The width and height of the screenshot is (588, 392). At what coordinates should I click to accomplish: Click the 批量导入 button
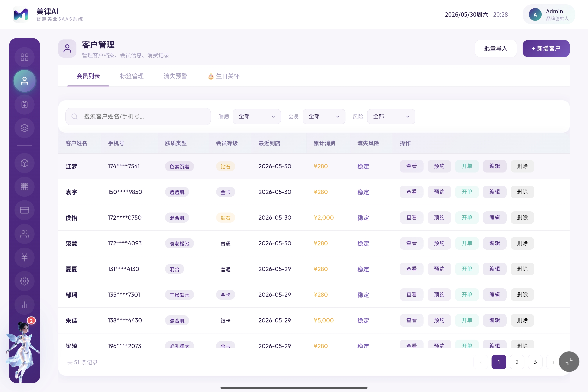click(x=496, y=48)
